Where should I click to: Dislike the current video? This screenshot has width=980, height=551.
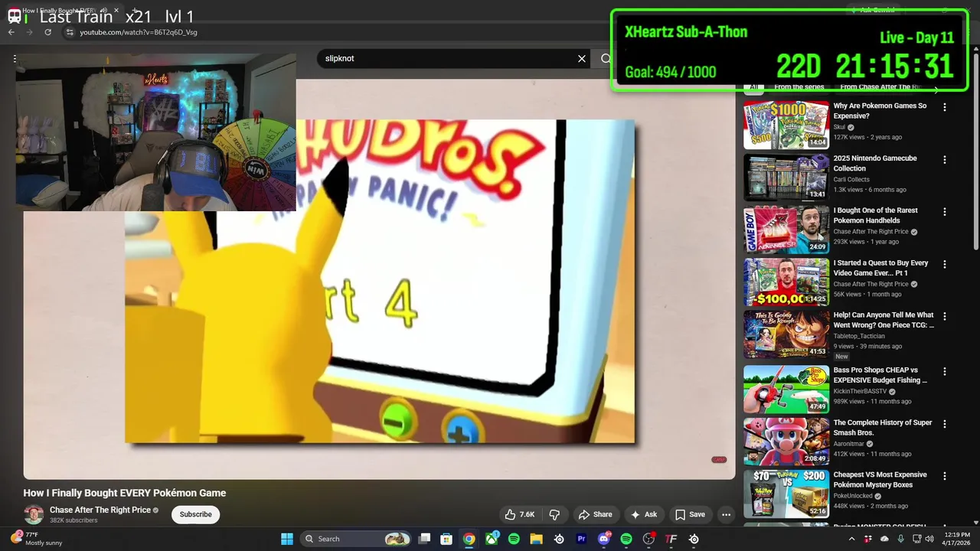click(x=555, y=514)
